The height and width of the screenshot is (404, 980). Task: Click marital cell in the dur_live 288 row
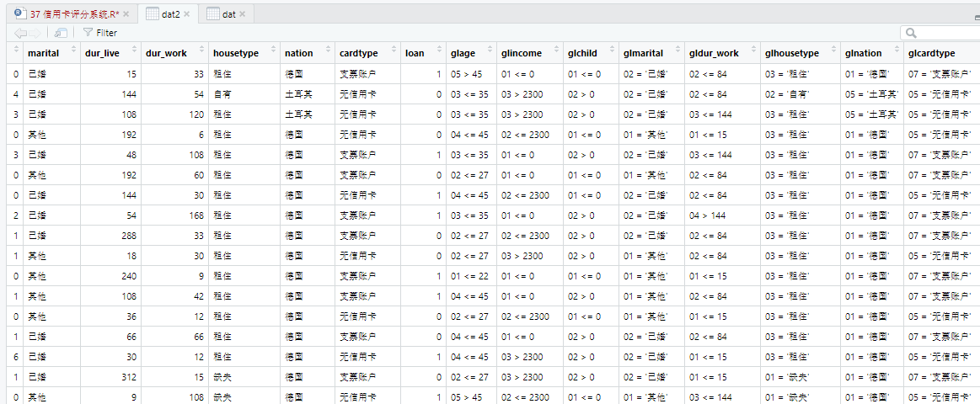(x=52, y=236)
